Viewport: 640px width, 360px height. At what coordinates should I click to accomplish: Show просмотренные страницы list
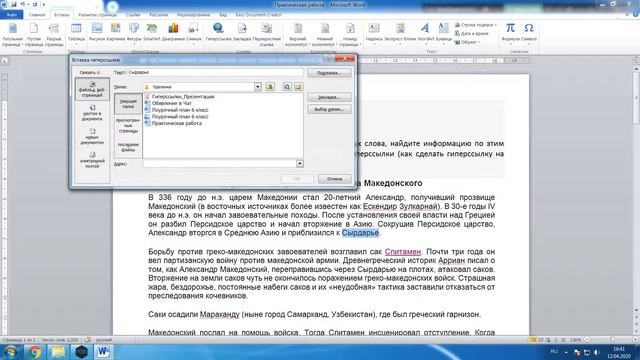128,126
